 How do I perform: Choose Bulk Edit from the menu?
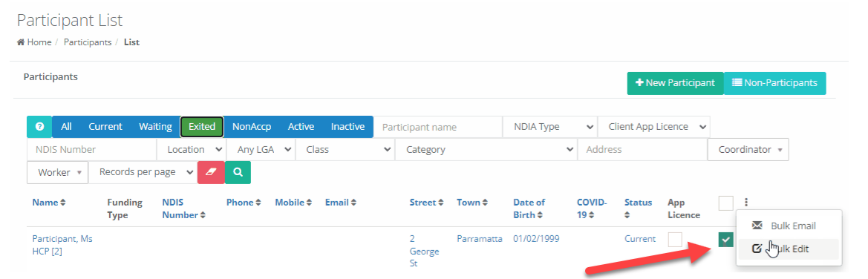point(789,249)
